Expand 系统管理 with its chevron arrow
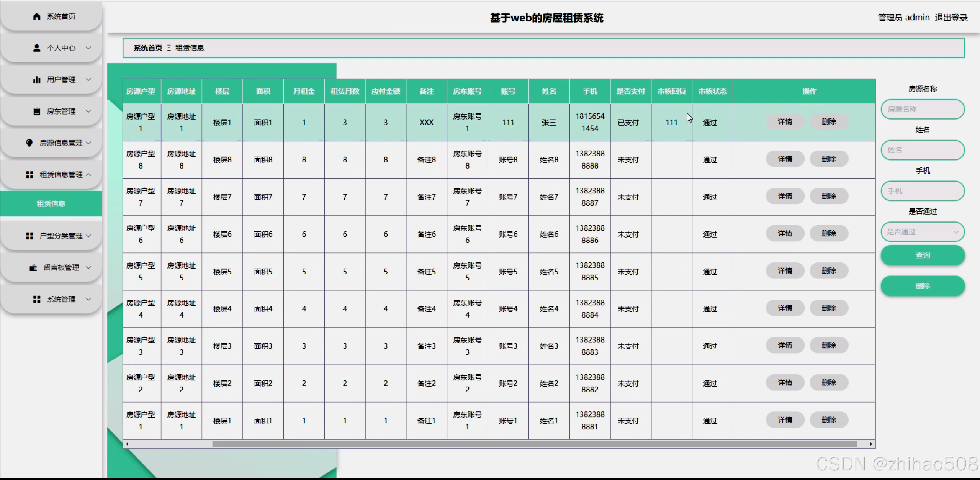This screenshot has width=980, height=480. [x=88, y=299]
